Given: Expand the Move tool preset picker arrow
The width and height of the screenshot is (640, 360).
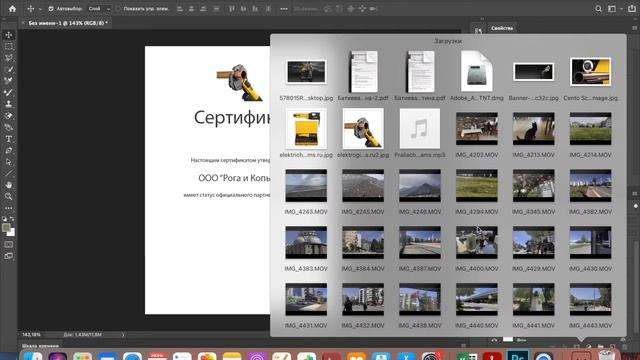Looking at the screenshot, I should click(x=40, y=9).
